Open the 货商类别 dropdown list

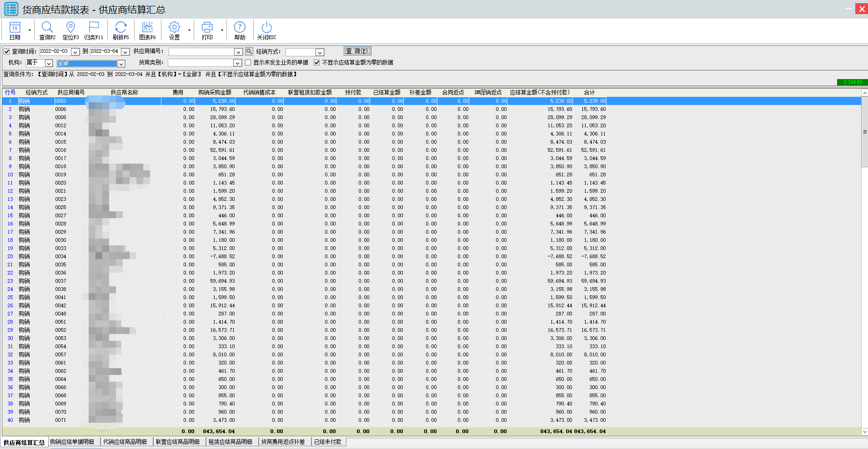tap(238, 63)
